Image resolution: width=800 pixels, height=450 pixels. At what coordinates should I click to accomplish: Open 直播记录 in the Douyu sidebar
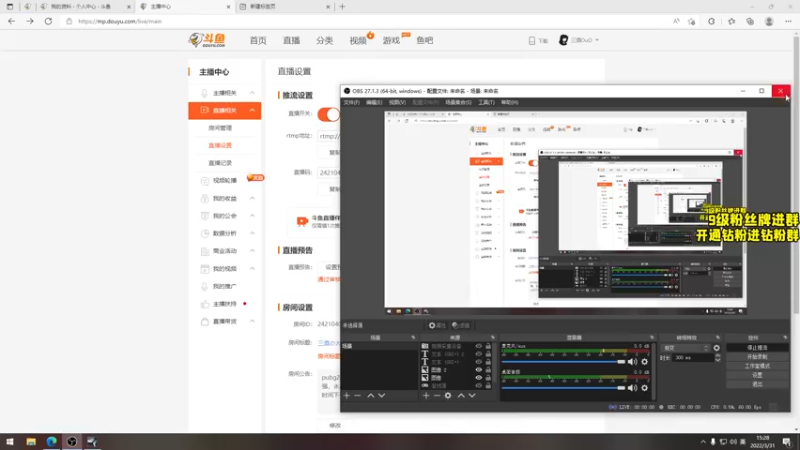tap(220, 163)
